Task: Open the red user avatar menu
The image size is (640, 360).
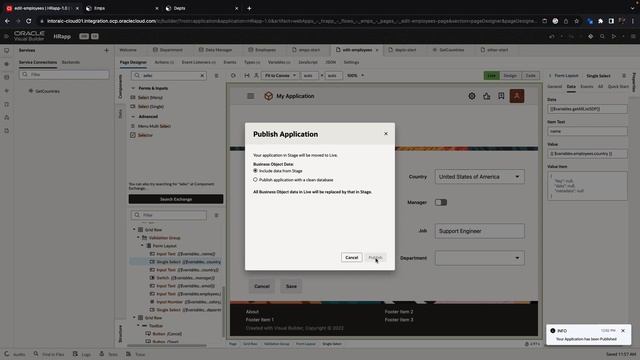Action: (517, 96)
